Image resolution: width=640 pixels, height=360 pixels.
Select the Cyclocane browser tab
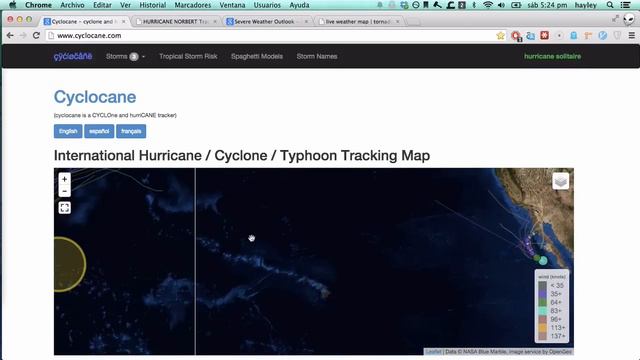(84, 21)
